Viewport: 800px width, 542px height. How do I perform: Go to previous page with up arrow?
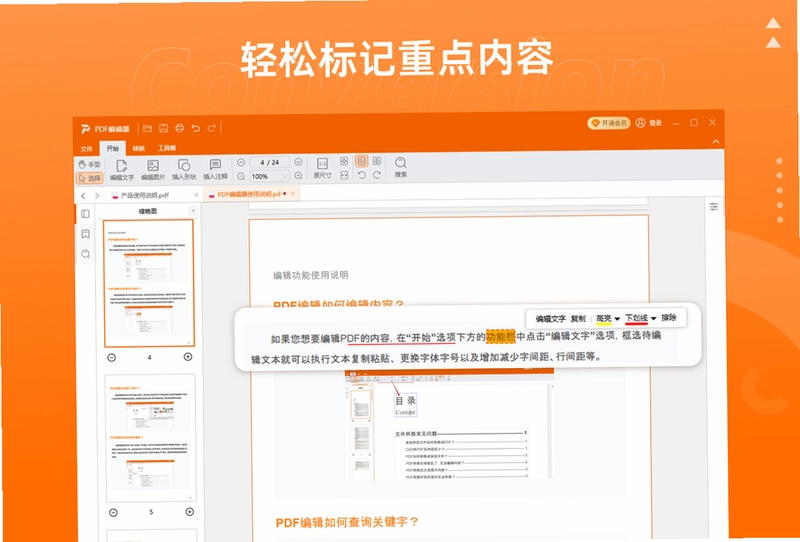click(x=241, y=162)
